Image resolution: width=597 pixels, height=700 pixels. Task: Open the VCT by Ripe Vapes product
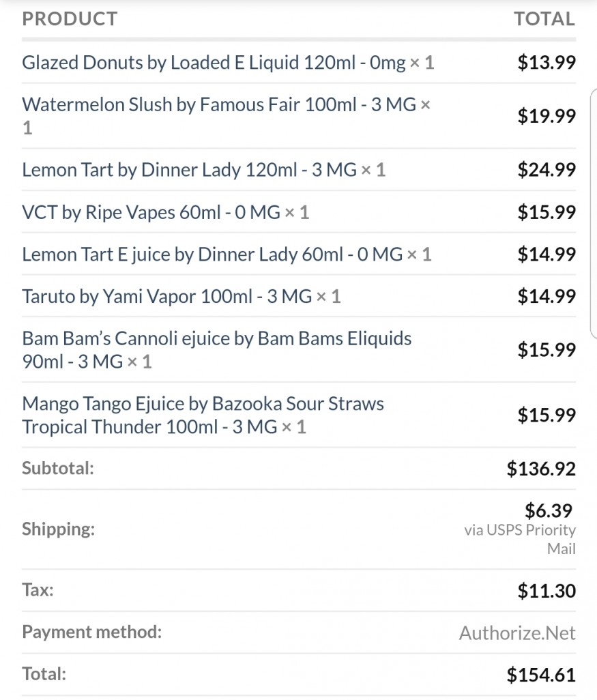coord(151,212)
